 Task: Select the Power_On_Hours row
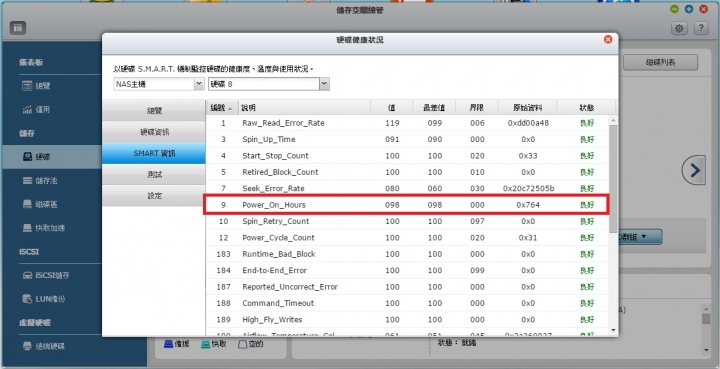(407, 205)
